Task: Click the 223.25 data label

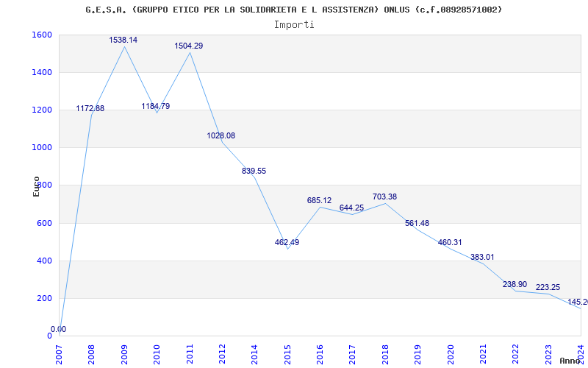Action: (548, 287)
